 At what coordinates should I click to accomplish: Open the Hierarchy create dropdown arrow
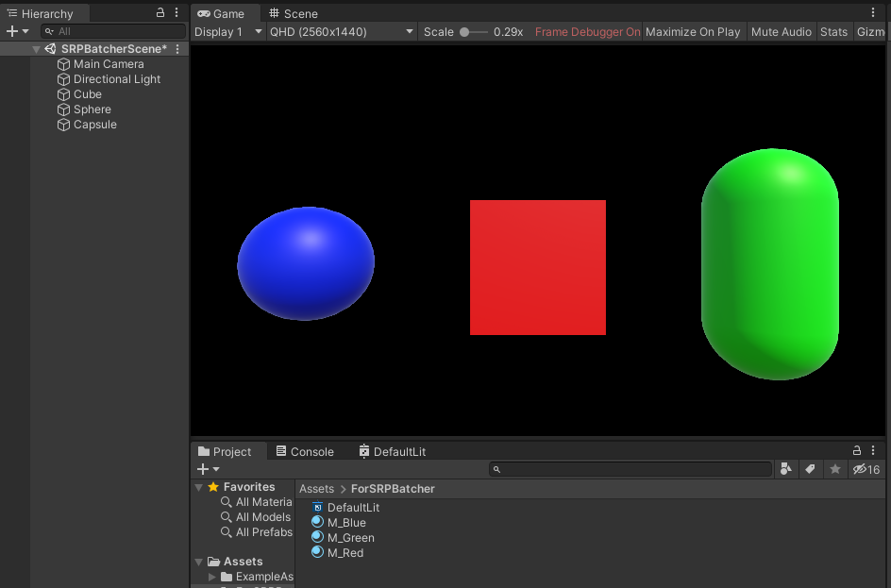(x=25, y=32)
